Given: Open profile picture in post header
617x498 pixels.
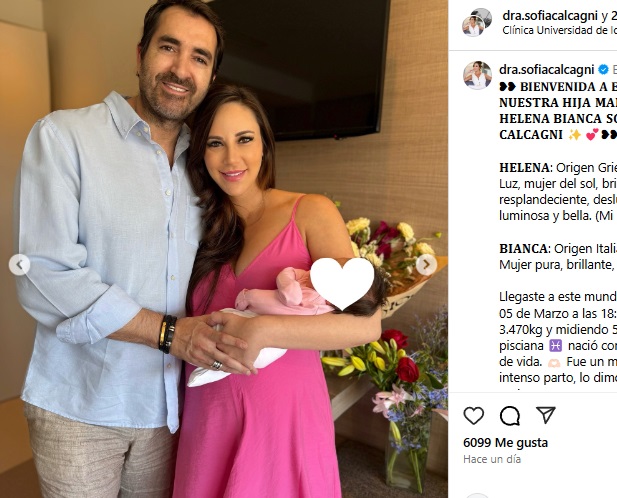Looking at the screenshot, I should (x=477, y=22).
